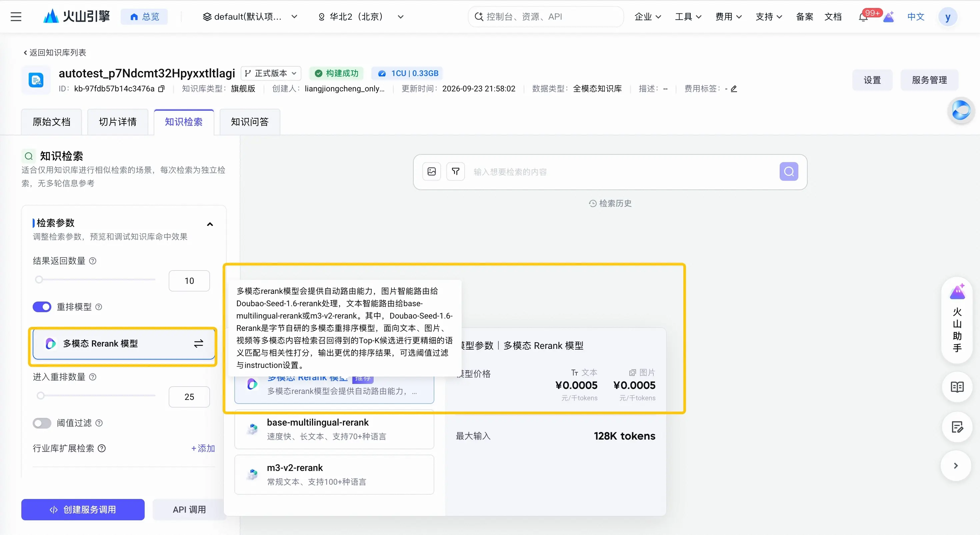Screen dimensions: 980x535
Task: Click the 进入重排数量 slider handle
Action: coord(40,396)
